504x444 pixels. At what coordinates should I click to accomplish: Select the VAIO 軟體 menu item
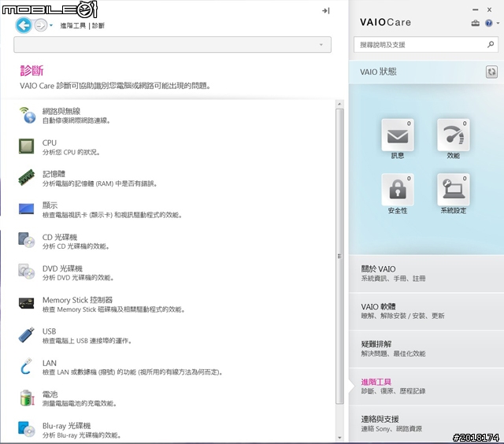click(x=426, y=311)
